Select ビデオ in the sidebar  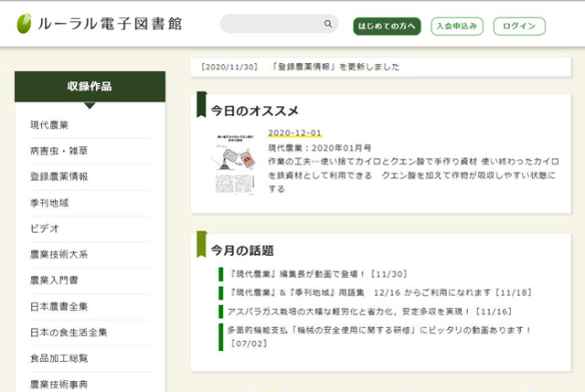tap(44, 228)
